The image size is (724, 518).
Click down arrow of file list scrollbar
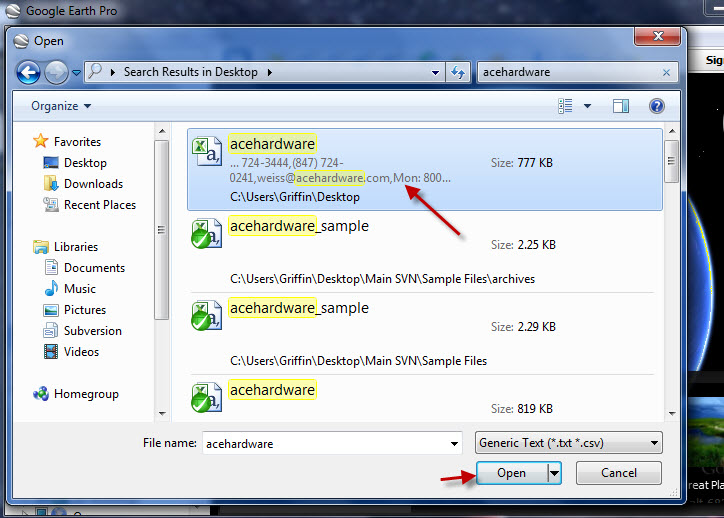click(x=672, y=414)
